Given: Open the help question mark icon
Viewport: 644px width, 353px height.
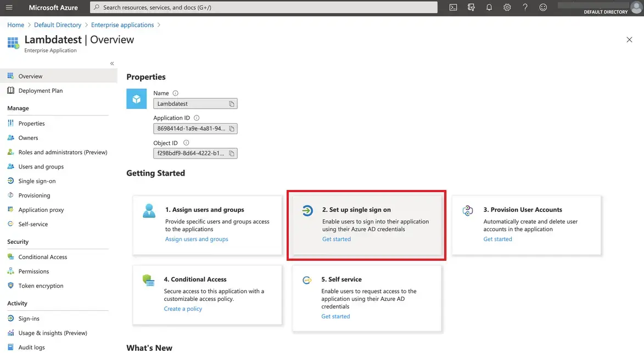Looking at the screenshot, I should [x=525, y=7].
